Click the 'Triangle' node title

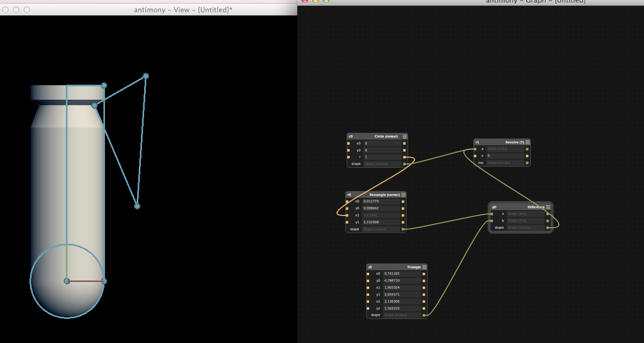coord(414,267)
